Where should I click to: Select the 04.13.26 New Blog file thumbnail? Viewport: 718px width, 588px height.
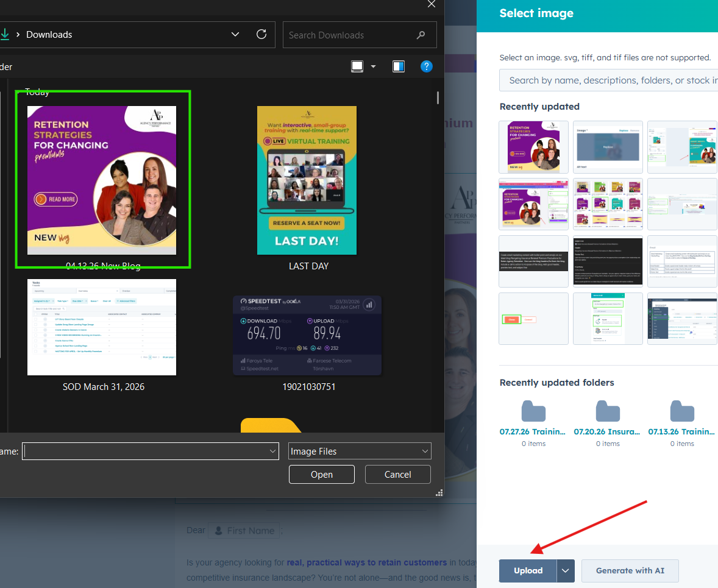[x=102, y=180]
